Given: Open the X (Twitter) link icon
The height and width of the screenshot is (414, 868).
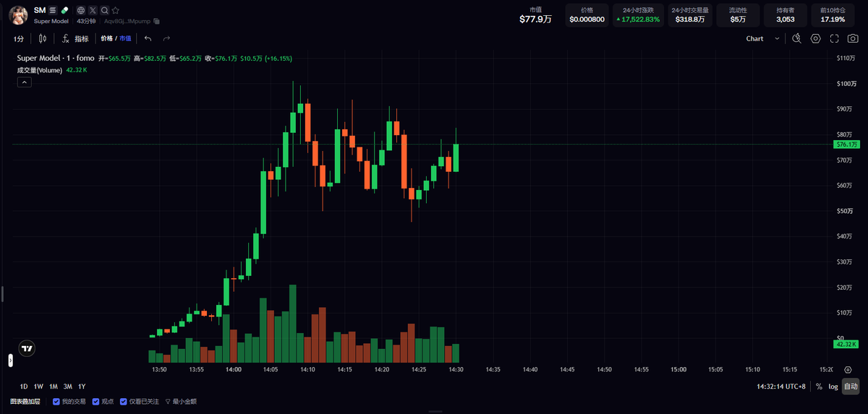Looking at the screenshot, I should [x=93, y=10].
